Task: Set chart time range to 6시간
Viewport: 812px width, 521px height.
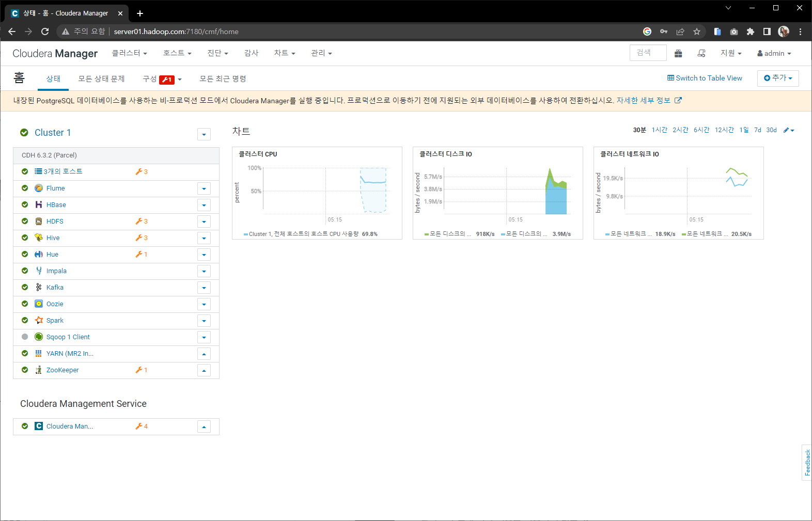Action: [701, 130]
